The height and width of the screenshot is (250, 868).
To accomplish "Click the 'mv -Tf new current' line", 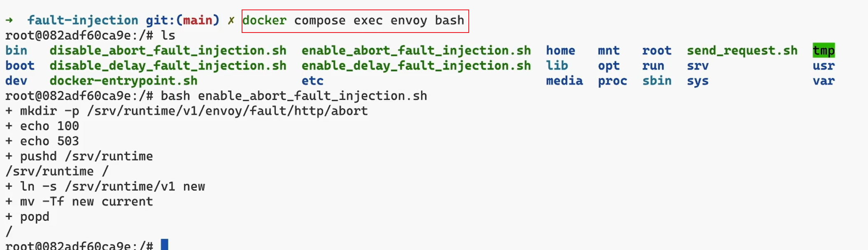I will 79,201.
